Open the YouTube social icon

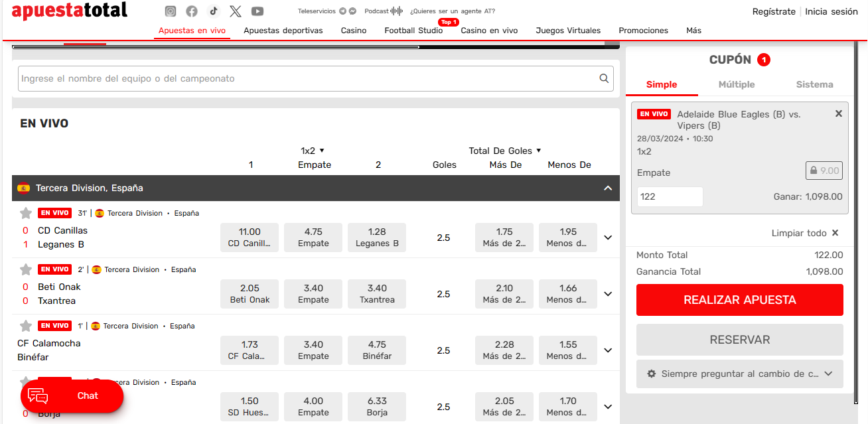point(257,11)
